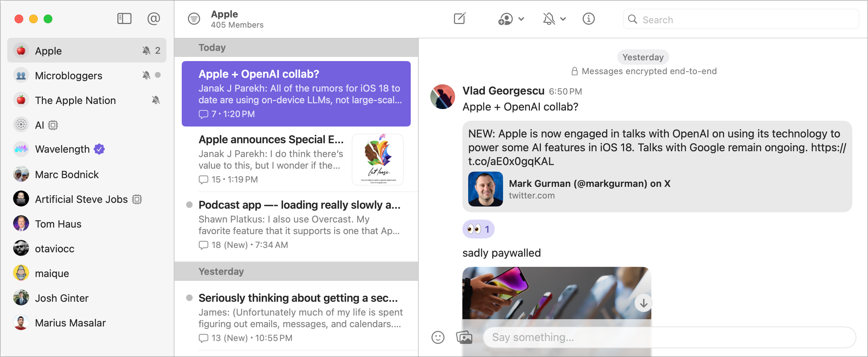This screenshot has height=357, width=868.
Task: Click the add-participant icon in the toolbar
Action: coord(506,19)
